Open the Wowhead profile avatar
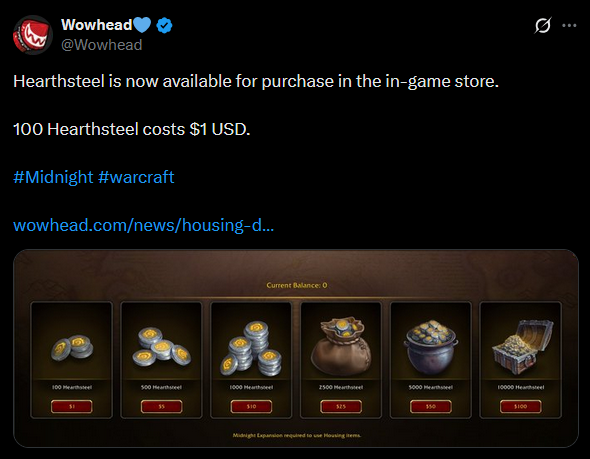The width and height of the screenshot is (590, 459). (33, 35)
